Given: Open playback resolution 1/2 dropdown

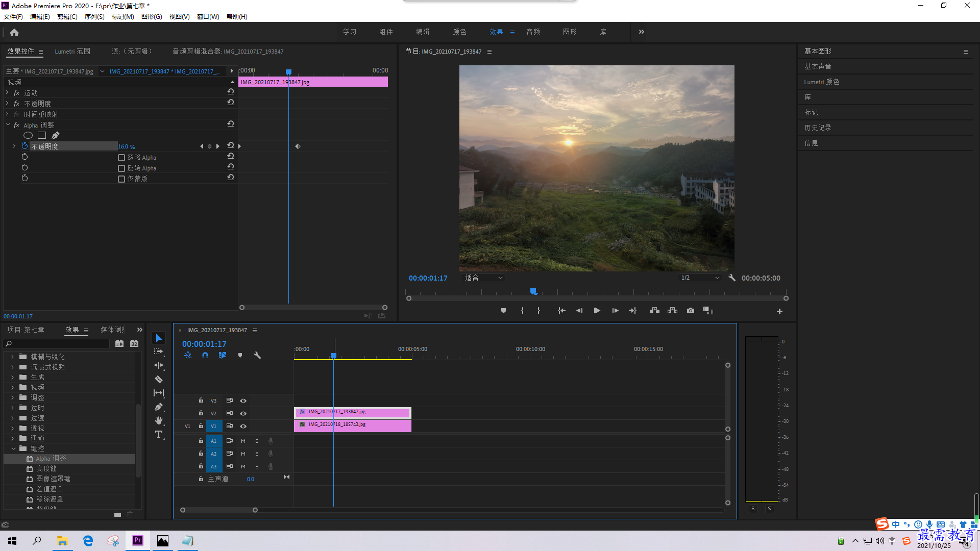Looking at the screenshot, I should point(700,278).
